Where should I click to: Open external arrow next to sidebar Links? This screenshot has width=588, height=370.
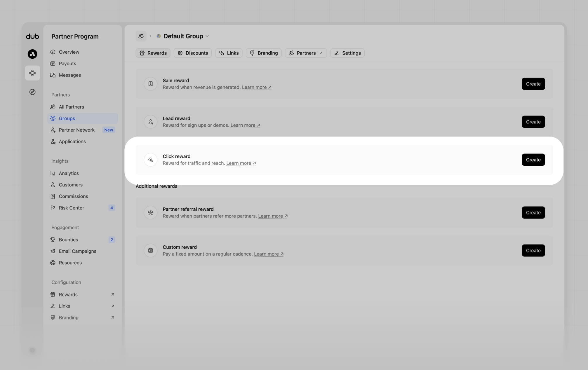[x=113, y=306]
